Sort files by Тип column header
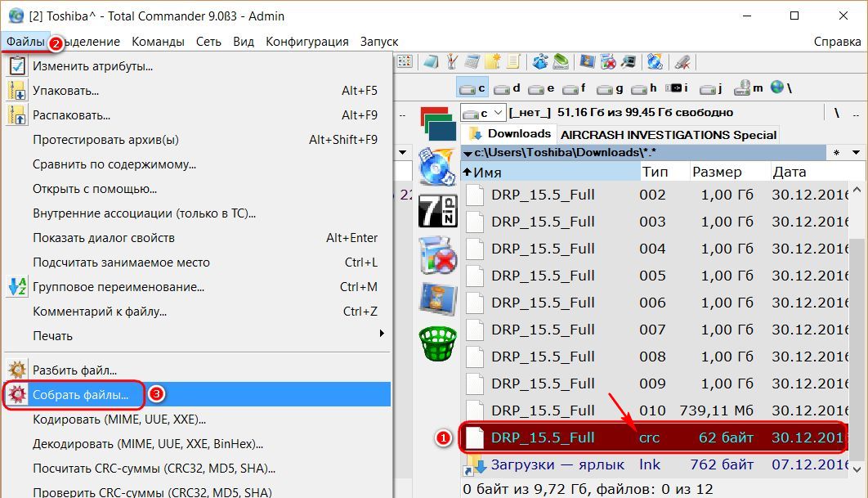Viewport: 868px width, 498px height. [x=665, y=173]
